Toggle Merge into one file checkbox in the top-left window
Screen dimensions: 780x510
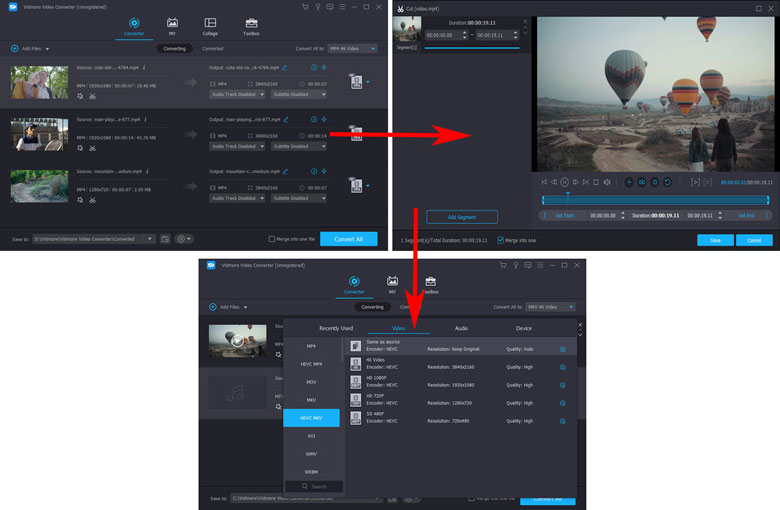(x=272, y=239)
